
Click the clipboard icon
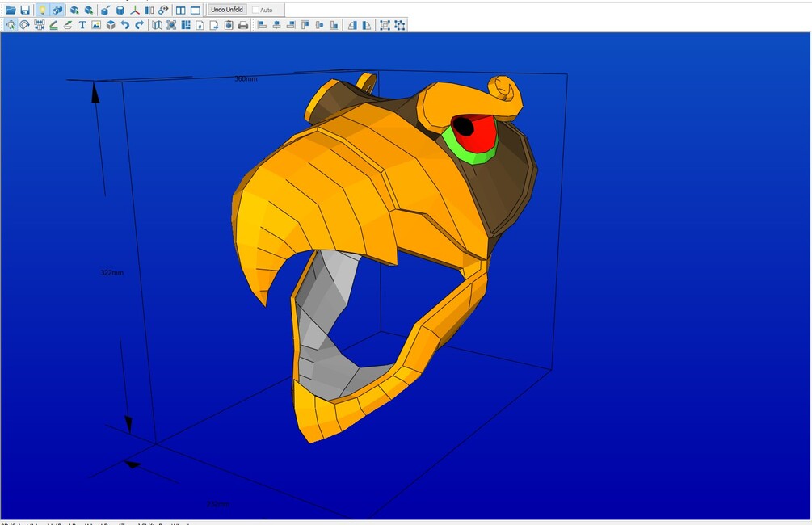coord(229,25)
